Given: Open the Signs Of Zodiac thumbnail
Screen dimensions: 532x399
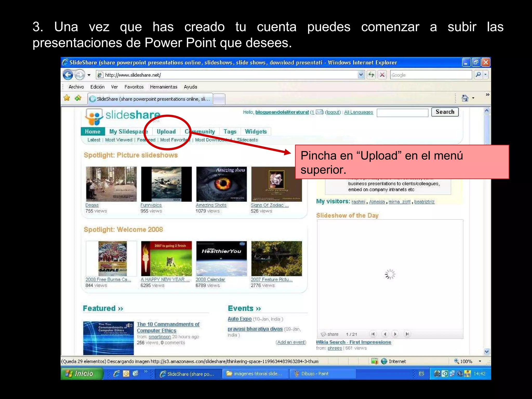Looking at the screenshot, I should click(x=277, y=184).
